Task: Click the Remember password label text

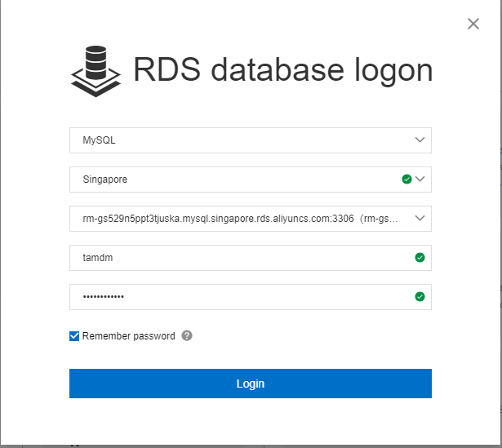Action: point(128,336)
